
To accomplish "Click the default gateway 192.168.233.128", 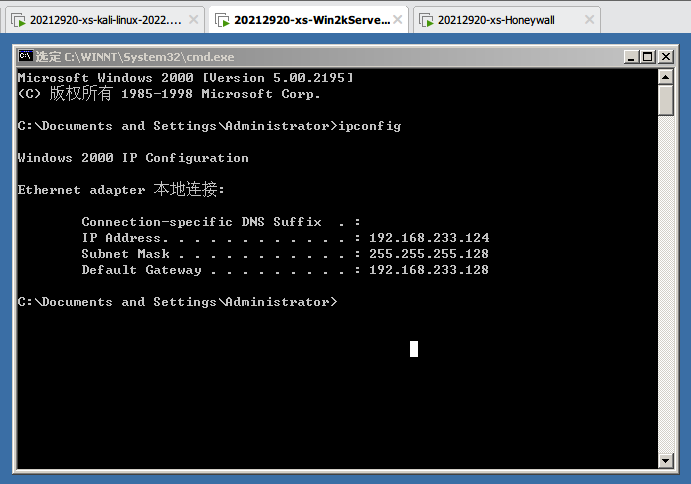I will click(429, 270).
